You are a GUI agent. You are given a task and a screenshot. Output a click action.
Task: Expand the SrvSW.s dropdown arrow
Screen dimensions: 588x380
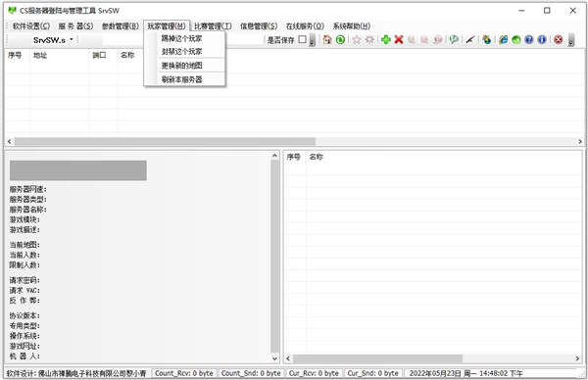pyautogui.click(x=72, y=39)
